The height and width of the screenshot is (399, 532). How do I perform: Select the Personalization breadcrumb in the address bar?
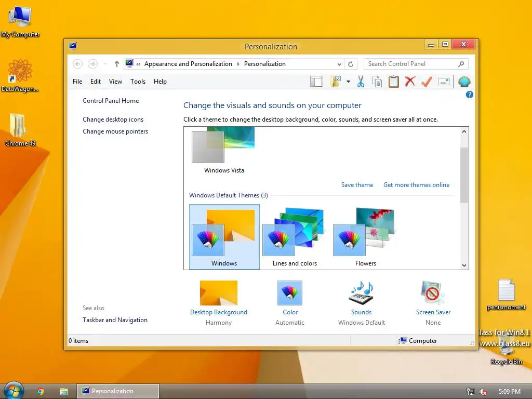[264, 64]
